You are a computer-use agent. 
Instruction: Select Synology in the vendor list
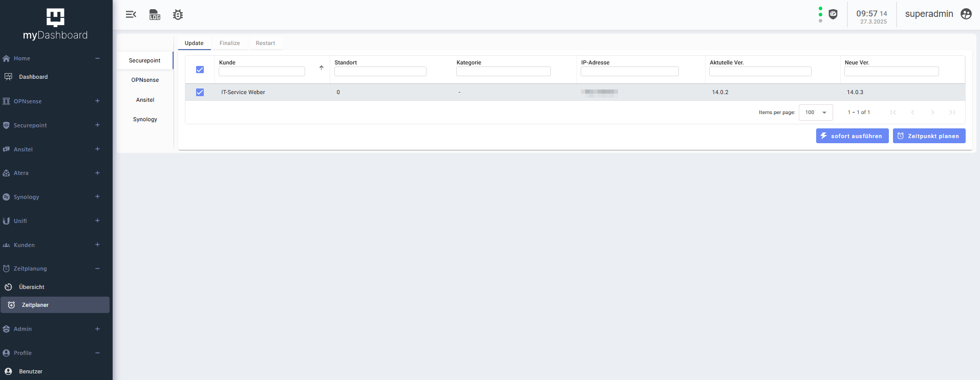145,119
